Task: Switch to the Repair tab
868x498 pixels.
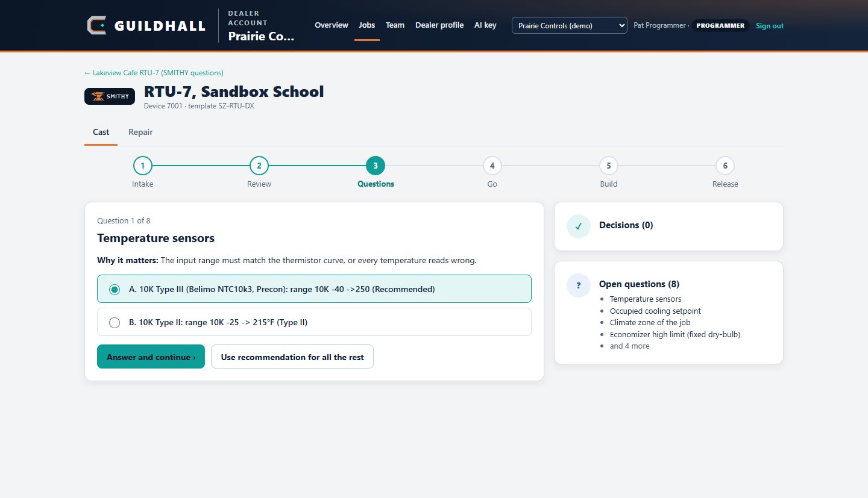Action: [140, 132]
